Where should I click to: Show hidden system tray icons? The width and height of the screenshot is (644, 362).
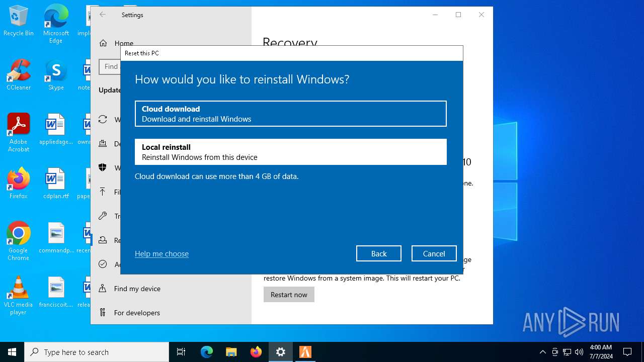[x=542, y=352]
